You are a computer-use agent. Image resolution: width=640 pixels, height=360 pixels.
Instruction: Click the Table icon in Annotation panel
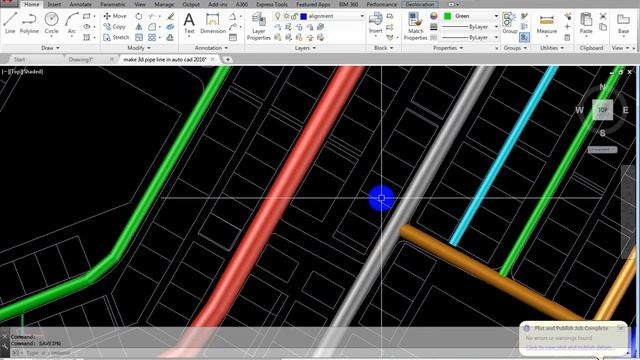233,37
